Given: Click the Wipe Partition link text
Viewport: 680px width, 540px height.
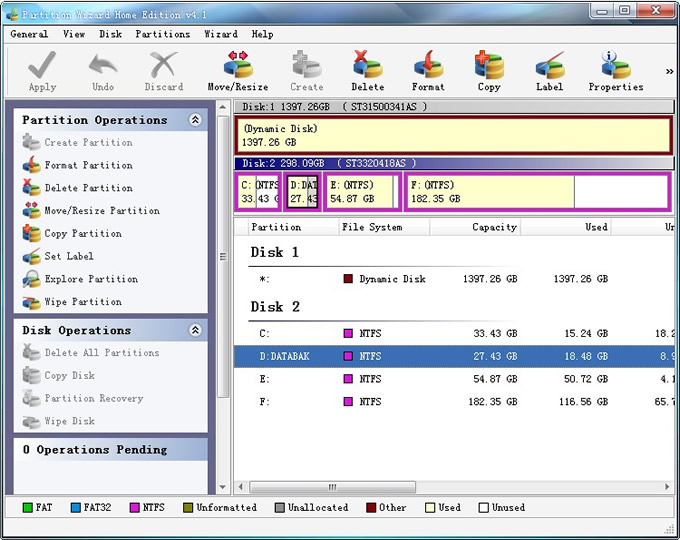Looking at the screenshot, I should (83, 302).
